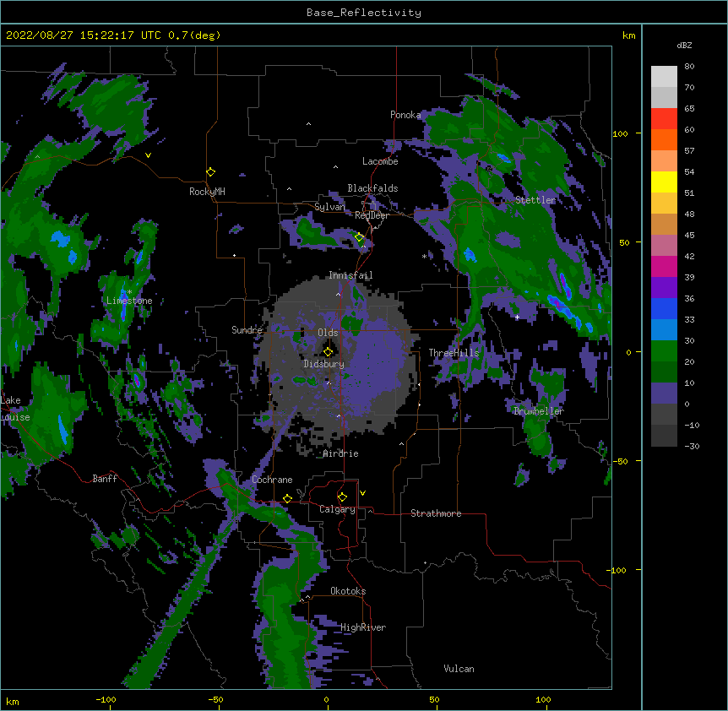Click the Lacombe city label
Viewport: 728px width, 711px height.
(x=380, y=161)
